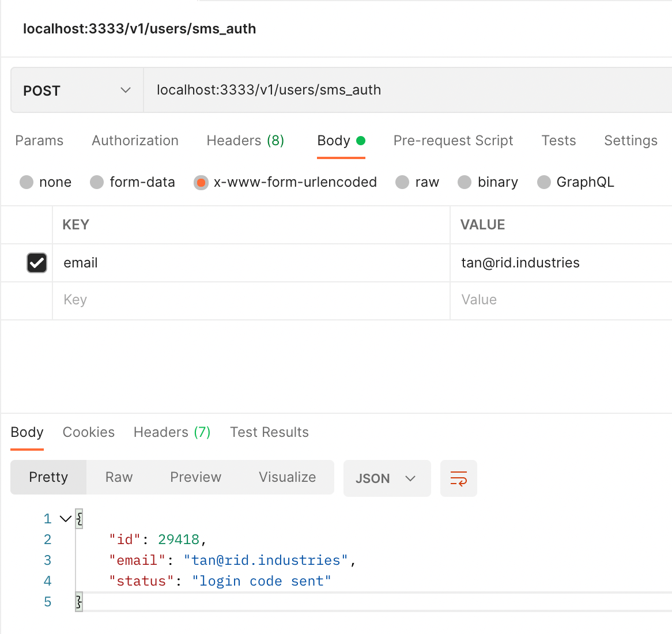Switch to the Tests tab

coord(558,141)
